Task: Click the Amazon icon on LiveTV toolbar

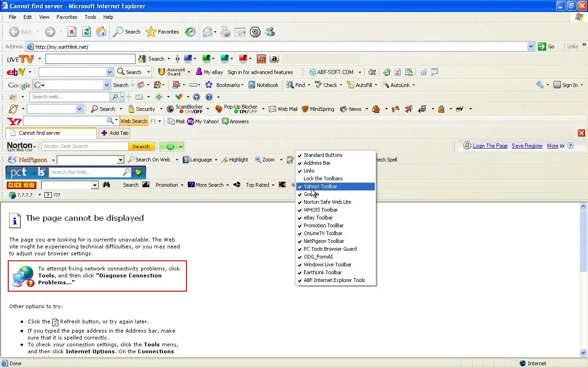Action: coord(274,59)
